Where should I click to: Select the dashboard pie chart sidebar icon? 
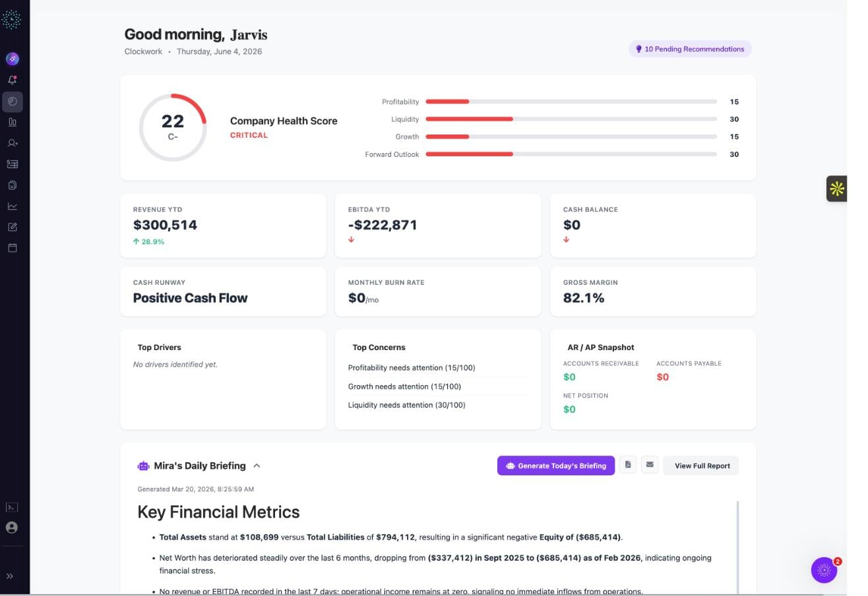[x=12, y=102]
